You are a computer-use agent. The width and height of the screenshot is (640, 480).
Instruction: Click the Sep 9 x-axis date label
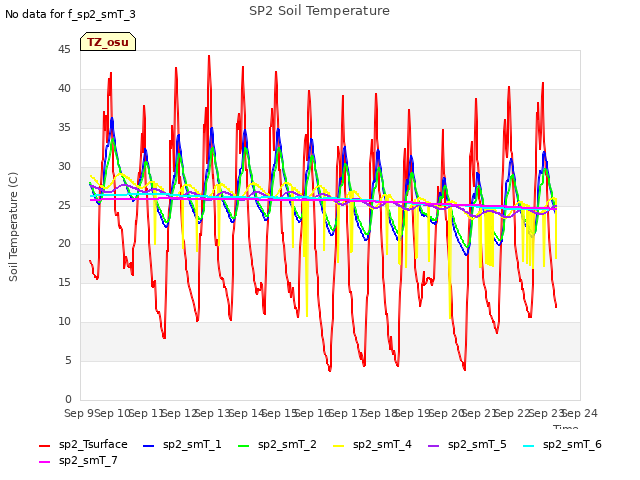click(x=79, y=413)
